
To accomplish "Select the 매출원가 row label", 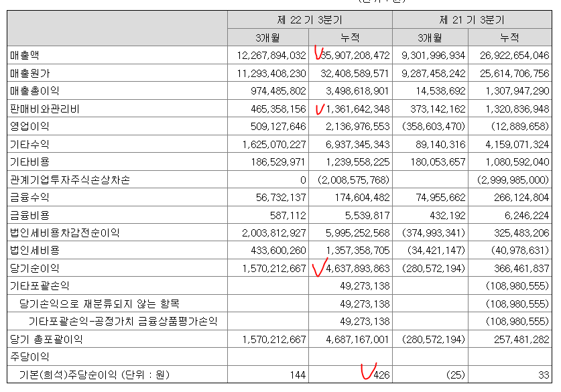I will coord(30,73).
